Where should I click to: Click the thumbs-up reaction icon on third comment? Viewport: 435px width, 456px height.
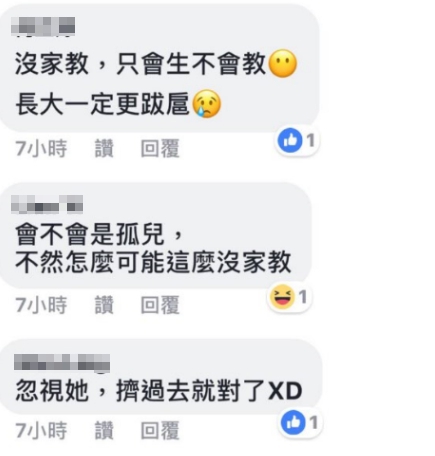[293, 423]
